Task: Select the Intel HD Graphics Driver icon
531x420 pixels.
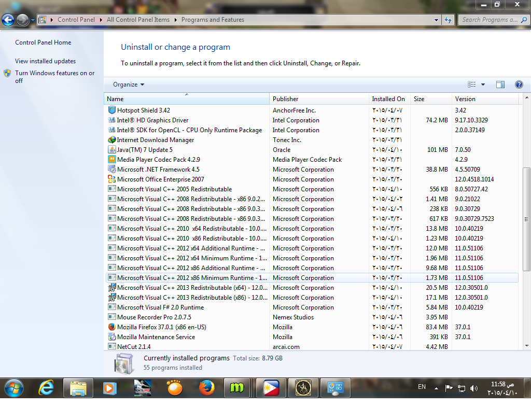Action: pos(112,120)
